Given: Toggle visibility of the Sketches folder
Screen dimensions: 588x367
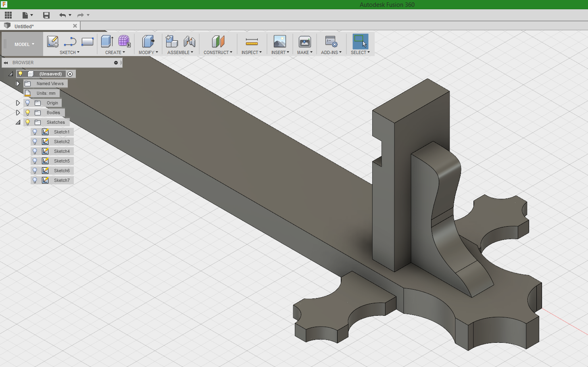Looking at the screenshot, I should [28, 122].
